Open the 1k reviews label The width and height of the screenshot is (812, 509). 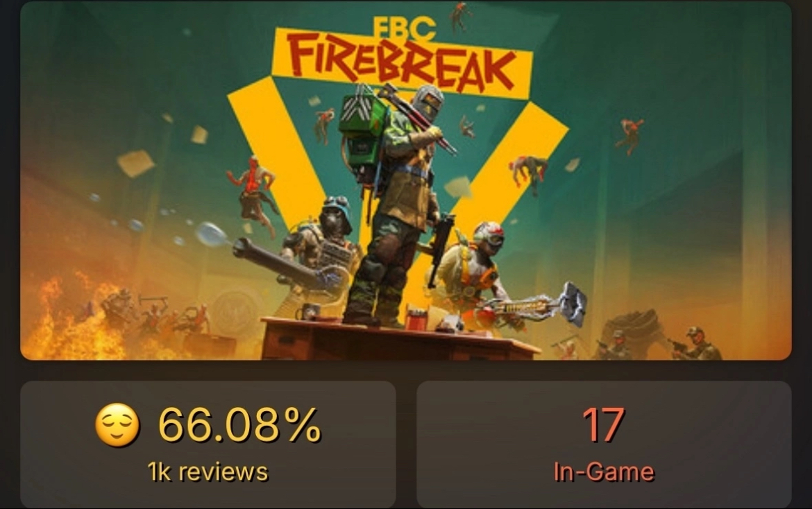point(208,472)
